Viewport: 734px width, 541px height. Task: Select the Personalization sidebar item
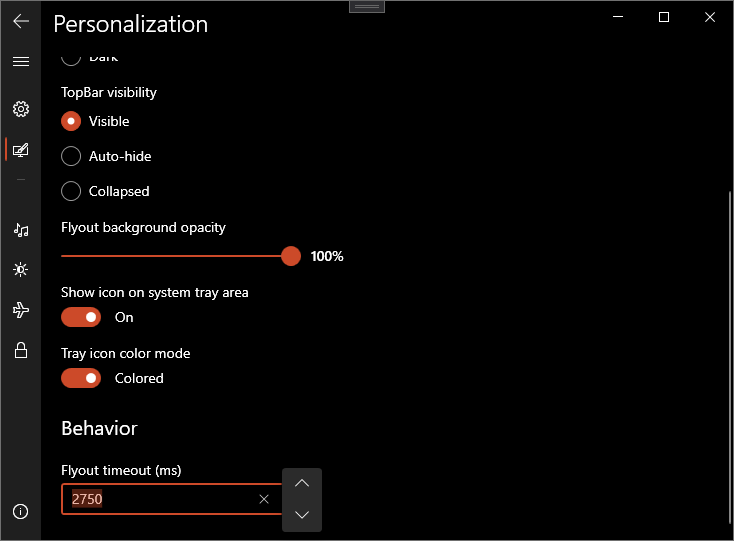click(x=21, y=150)
